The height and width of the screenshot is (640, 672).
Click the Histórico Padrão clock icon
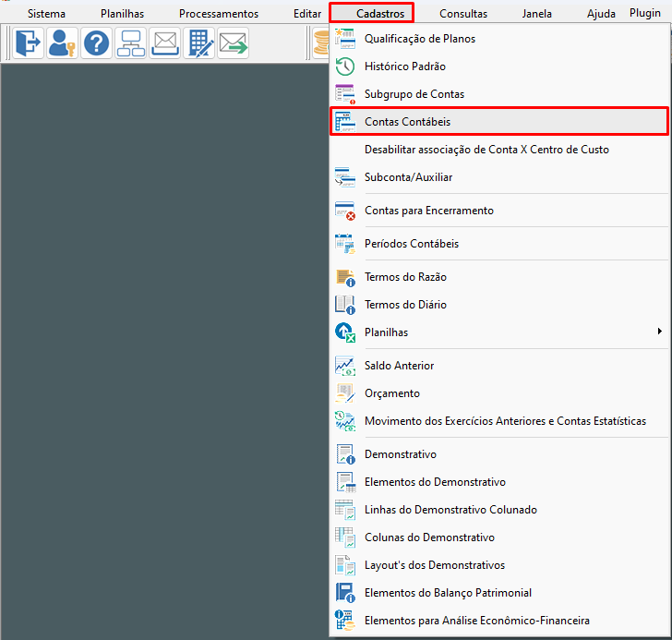[x=345, y=66]
